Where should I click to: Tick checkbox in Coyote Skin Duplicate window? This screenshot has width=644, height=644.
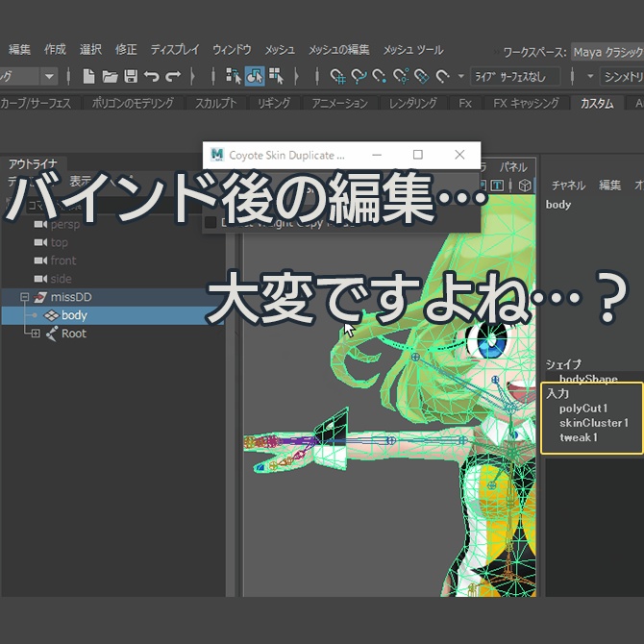point(211,222)
